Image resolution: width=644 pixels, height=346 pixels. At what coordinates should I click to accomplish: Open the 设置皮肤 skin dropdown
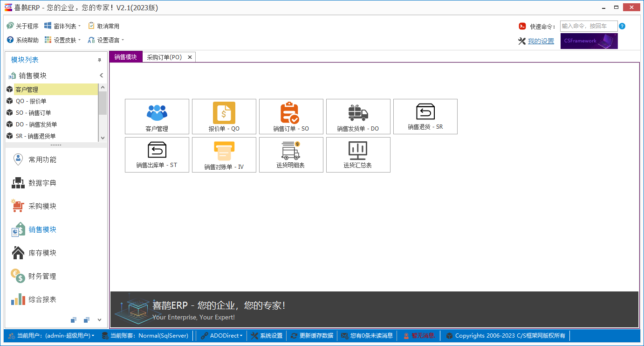[x=62, y=40]
